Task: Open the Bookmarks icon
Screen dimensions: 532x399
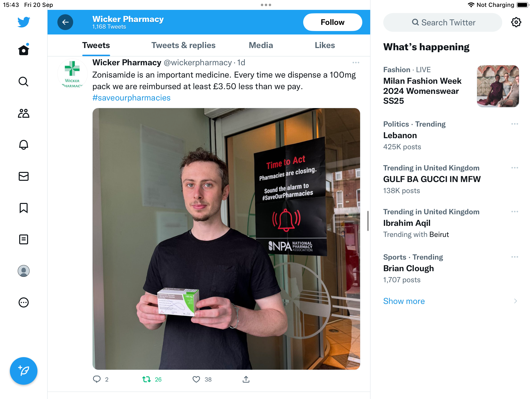Action: (x=24, y=208)
